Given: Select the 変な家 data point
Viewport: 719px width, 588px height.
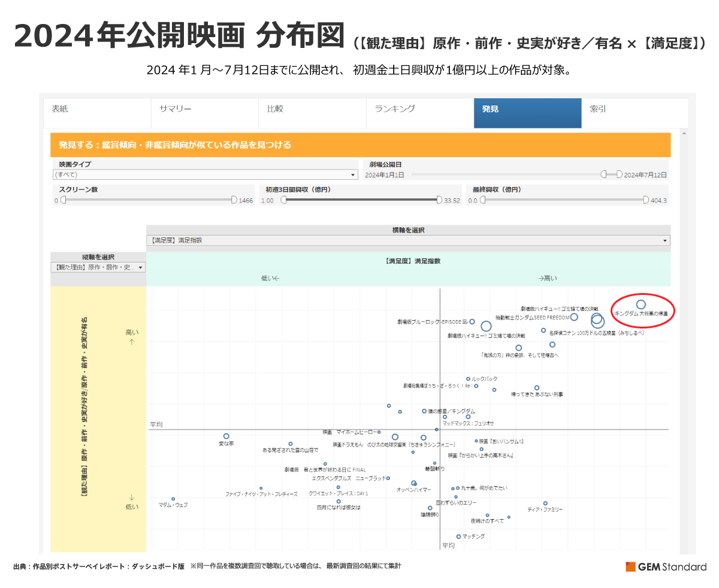Looking at the screenshot, I should tap(226, 436).
